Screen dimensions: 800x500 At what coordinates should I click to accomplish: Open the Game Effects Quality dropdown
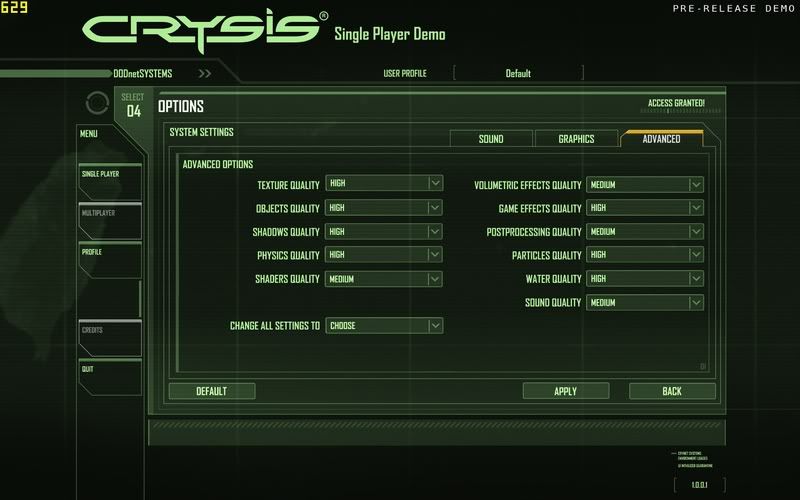tap(645, 208)
